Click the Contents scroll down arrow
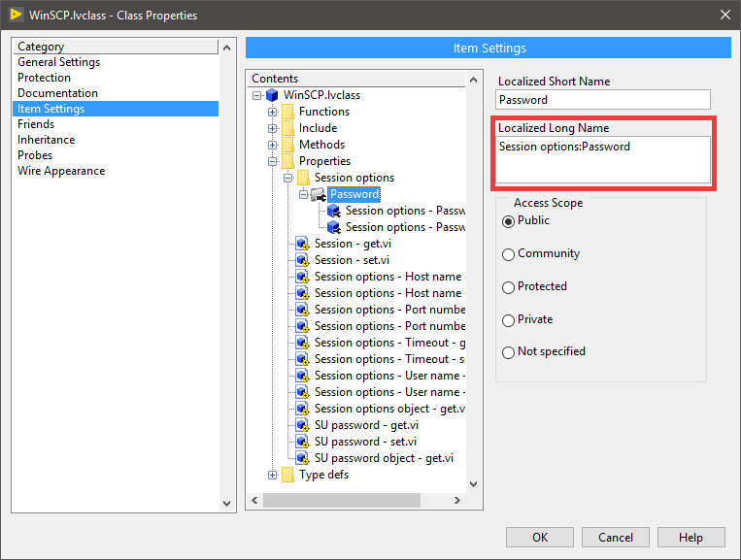 (474, 484)
